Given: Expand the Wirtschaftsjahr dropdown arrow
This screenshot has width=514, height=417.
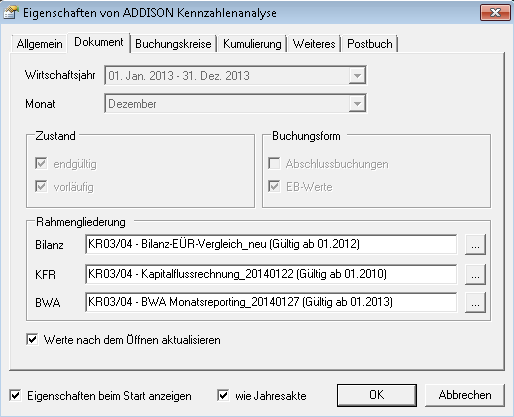Looking at the screenshot, I should click(x=357, y=76).
